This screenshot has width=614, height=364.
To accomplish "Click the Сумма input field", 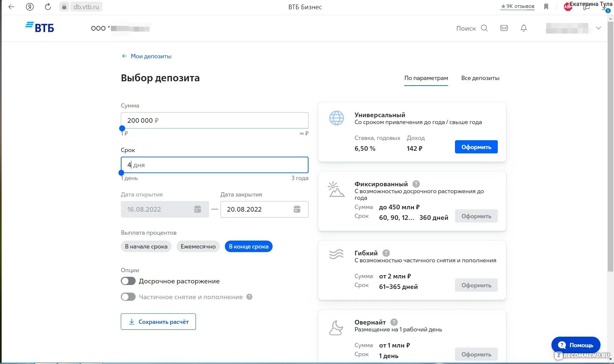I will [x=215, y=120].
